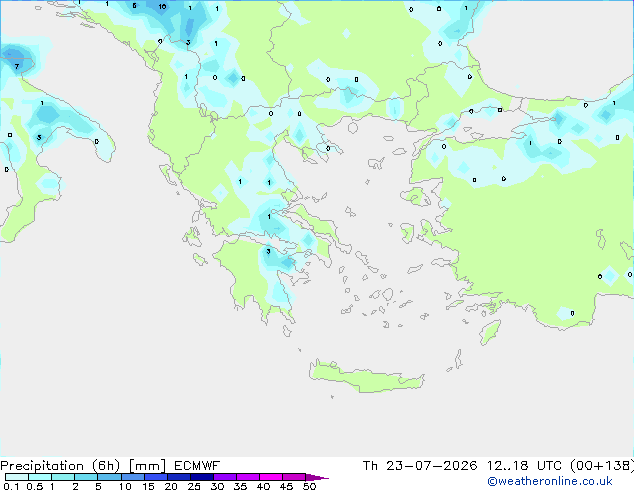Click the island of Crete
This screenshot has width=634, height=490.
[x=366, y=376]
